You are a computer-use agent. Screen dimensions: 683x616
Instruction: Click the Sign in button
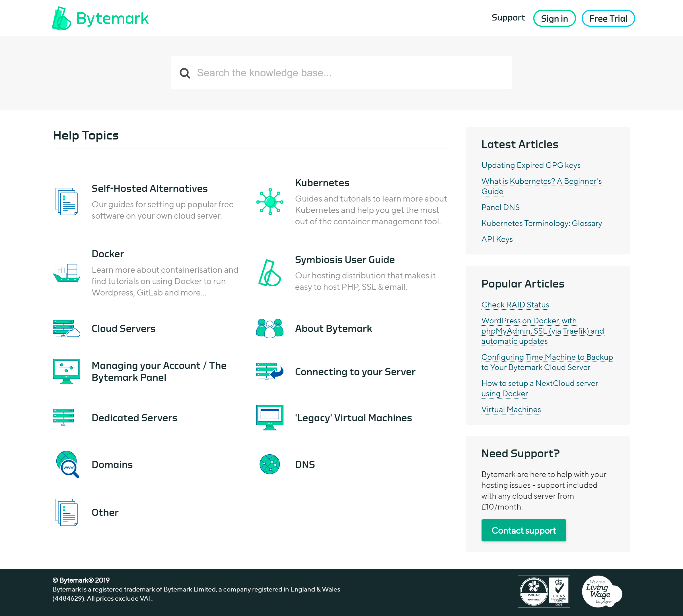(x=554, y=18)
